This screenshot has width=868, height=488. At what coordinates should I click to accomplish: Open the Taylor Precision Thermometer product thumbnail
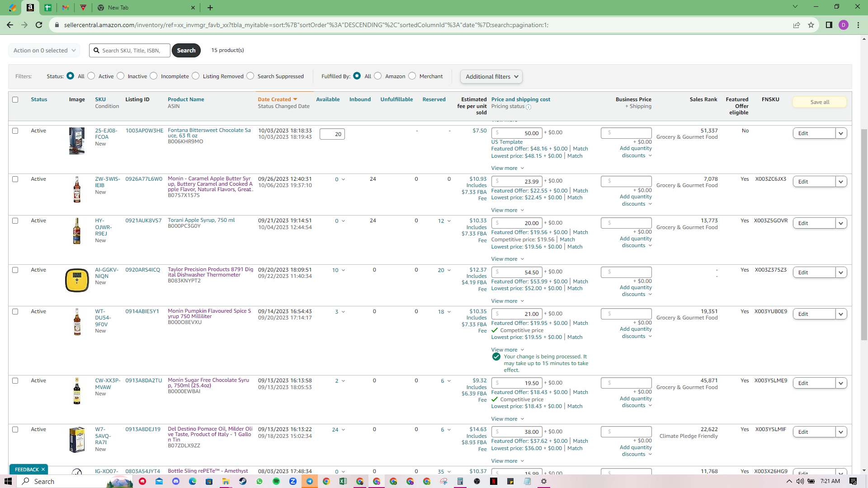(x=77, y=280)
